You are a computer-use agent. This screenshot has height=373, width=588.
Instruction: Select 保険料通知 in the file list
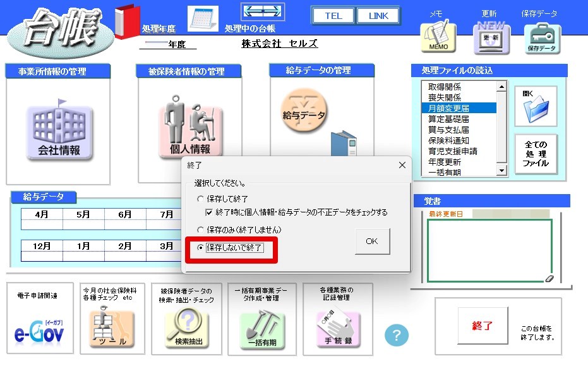[459, 140]
